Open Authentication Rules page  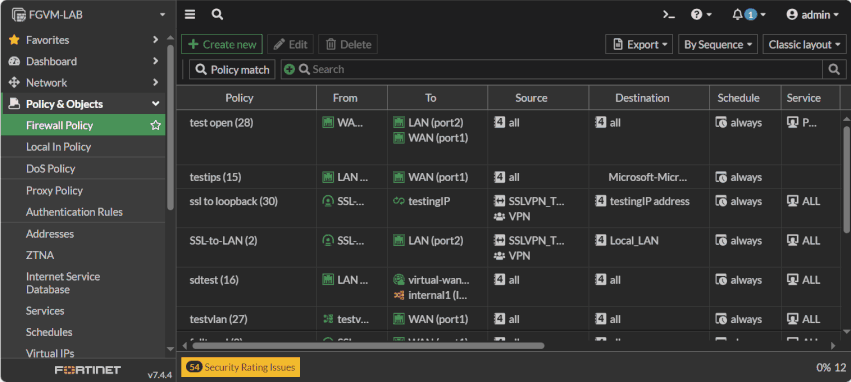click(x=74, y=212)
